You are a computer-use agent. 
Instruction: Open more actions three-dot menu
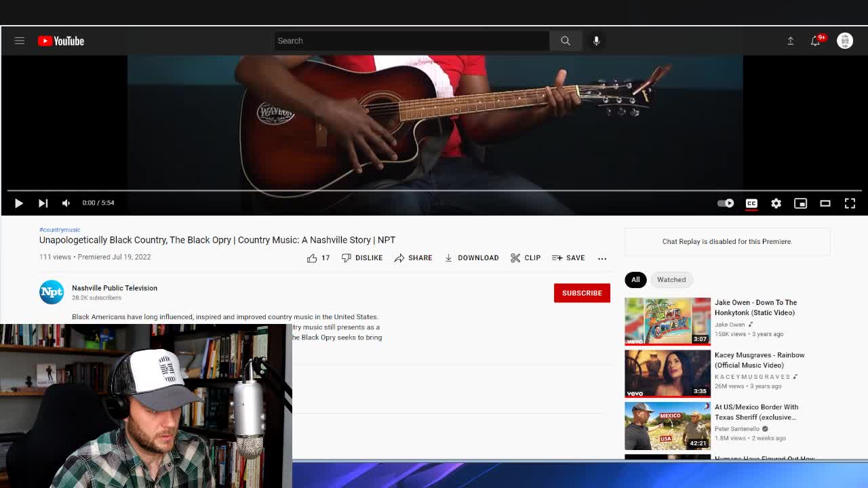click(x=602, y=258)
